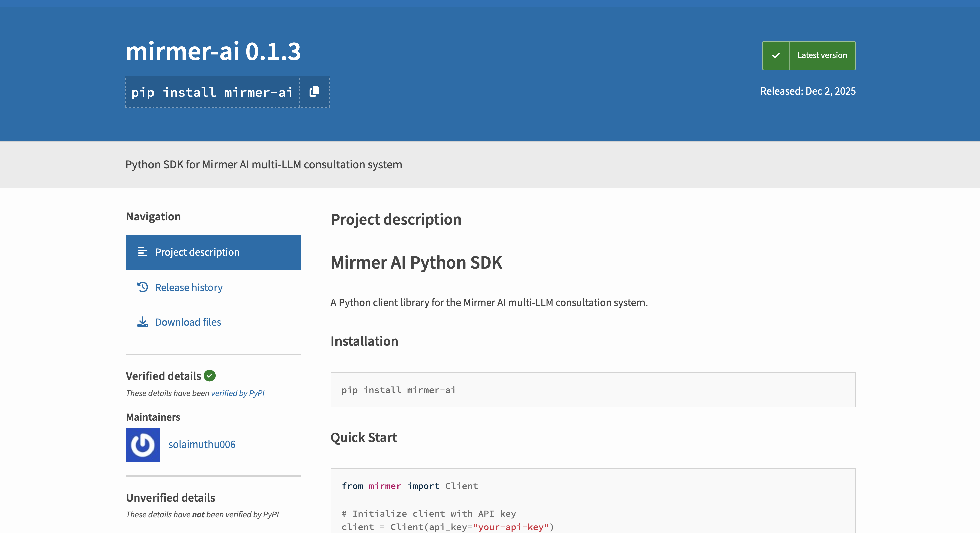Click the Python SDK summary banner text
The image size is (980, 533).
pos(264,164)
